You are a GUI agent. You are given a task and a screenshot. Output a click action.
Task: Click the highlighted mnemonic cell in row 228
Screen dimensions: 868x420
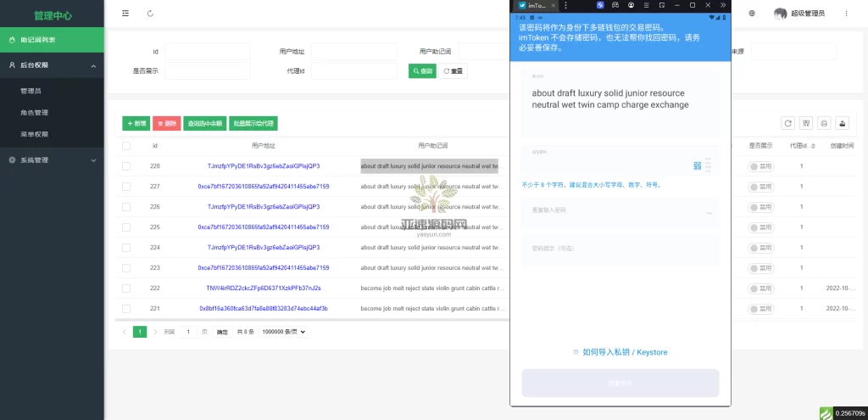click(x=430, y=166)
